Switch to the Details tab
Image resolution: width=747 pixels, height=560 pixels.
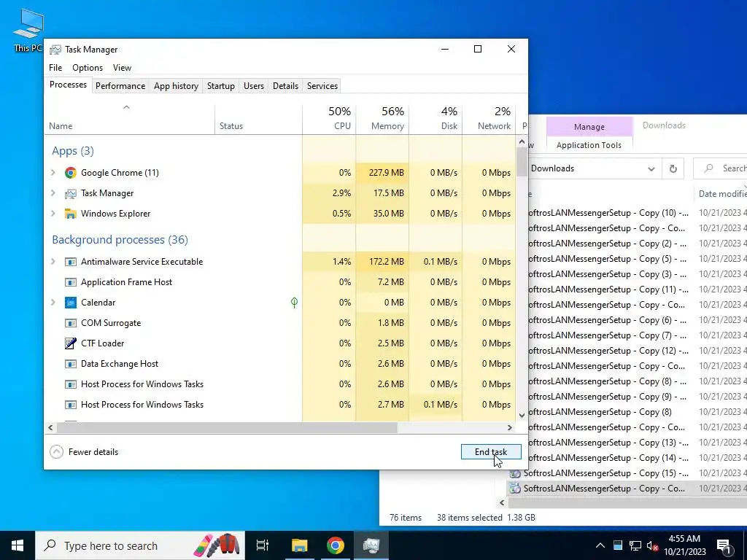click(285, 86)
